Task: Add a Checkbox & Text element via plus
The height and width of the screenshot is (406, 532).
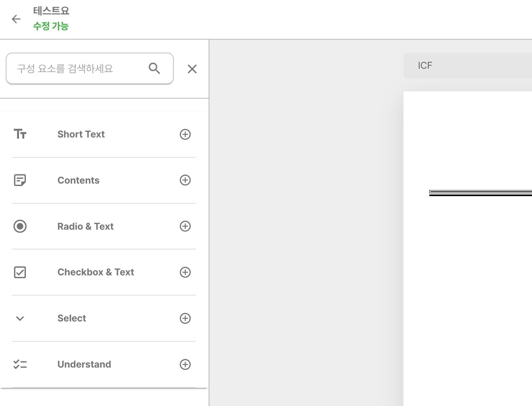Action: coord(185,272)
